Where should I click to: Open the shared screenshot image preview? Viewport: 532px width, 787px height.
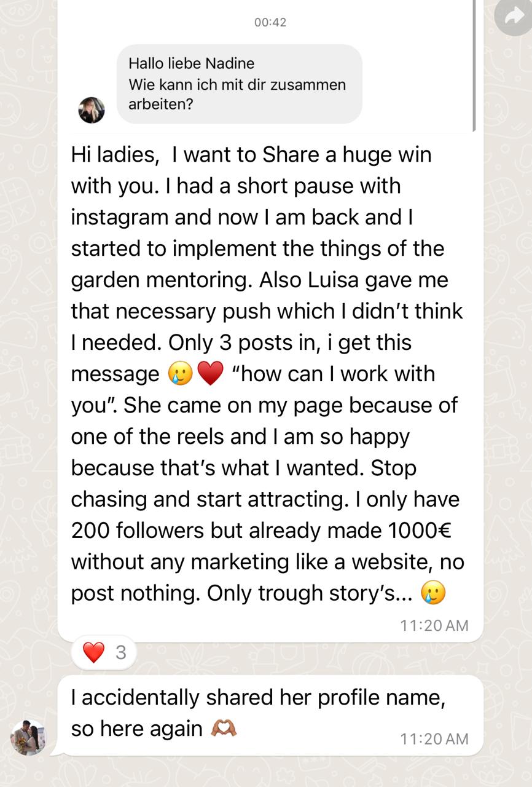270,68
